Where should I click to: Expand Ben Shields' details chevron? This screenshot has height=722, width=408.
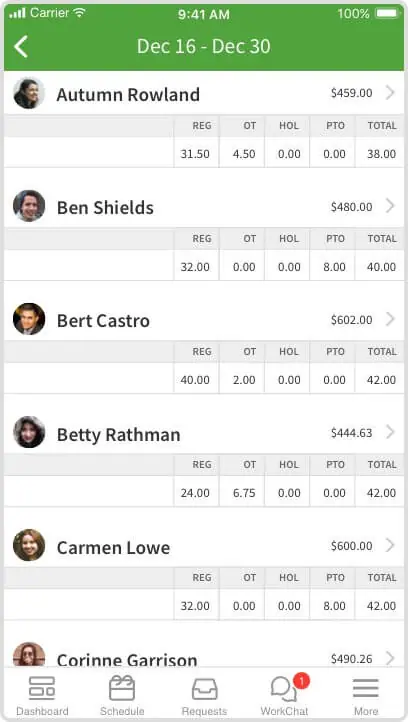coord(390,206)
